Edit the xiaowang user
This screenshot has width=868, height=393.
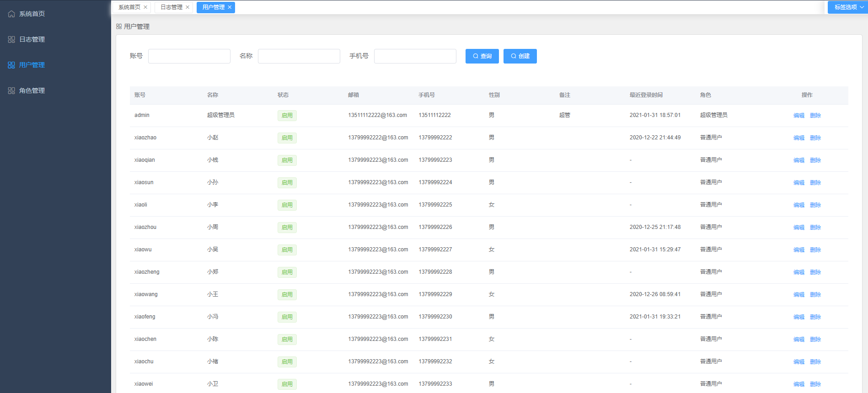[x=799, y=295]
